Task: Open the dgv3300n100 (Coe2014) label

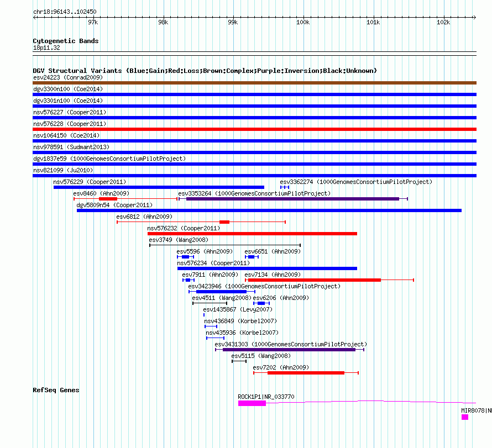Action: [x=68, y=89]
